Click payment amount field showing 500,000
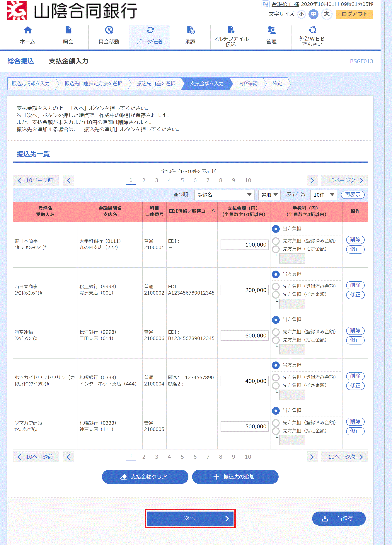Viewport: 392px width, 545px height. [244, 426]
